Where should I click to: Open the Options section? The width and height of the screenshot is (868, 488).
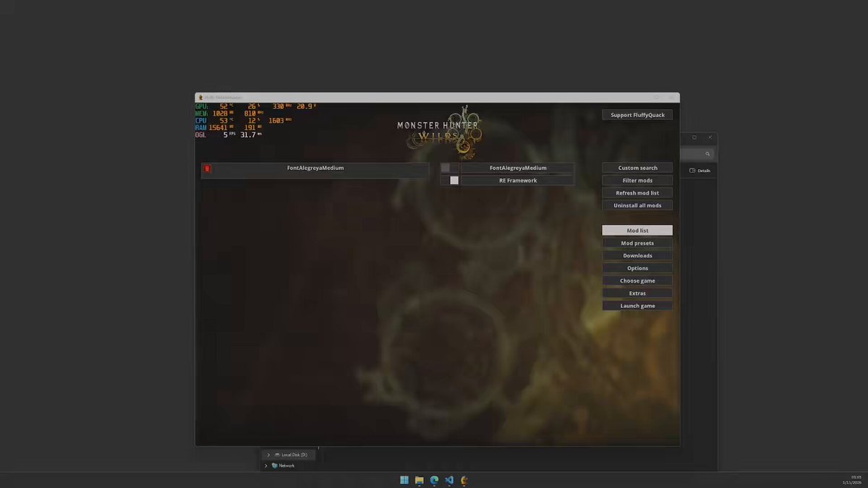click(x=637, y=268)
